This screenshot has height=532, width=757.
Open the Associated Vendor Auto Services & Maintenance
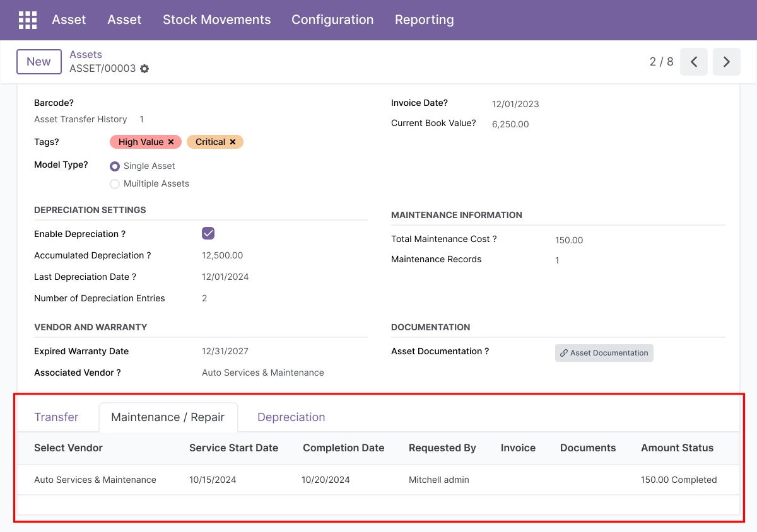point(263,373)
